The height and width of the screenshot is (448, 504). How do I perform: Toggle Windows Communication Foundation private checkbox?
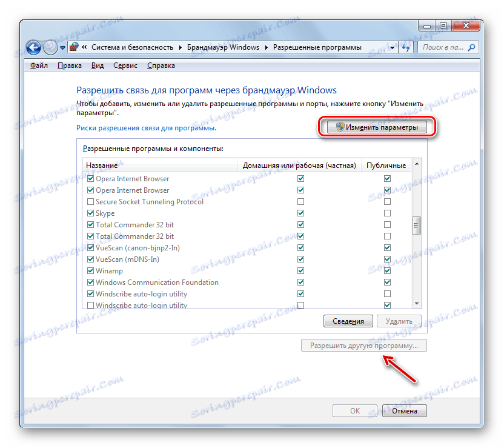tap(300, 283)
